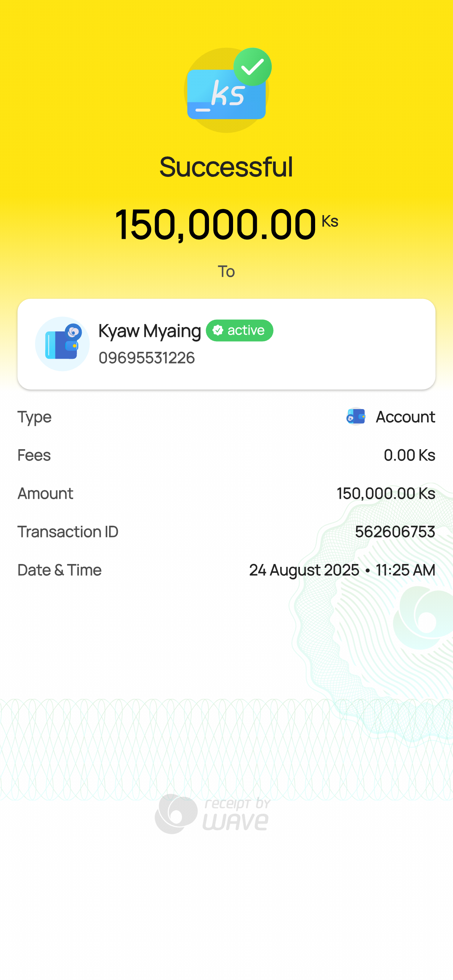Image resolution: width=453 pixels, height=980 pixels.
Task: Click the date 24 August 2025
Action: pos(304,570)
